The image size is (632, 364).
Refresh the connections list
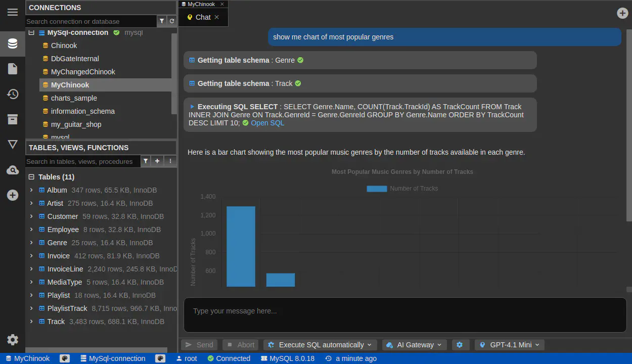point(172,21)
